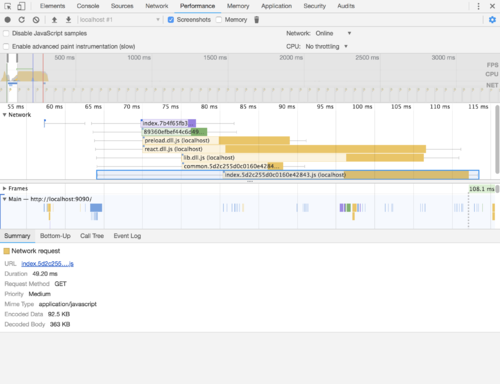The image size is (500, 384).
Task: Select the Performance tab
Action: [197, 6]
